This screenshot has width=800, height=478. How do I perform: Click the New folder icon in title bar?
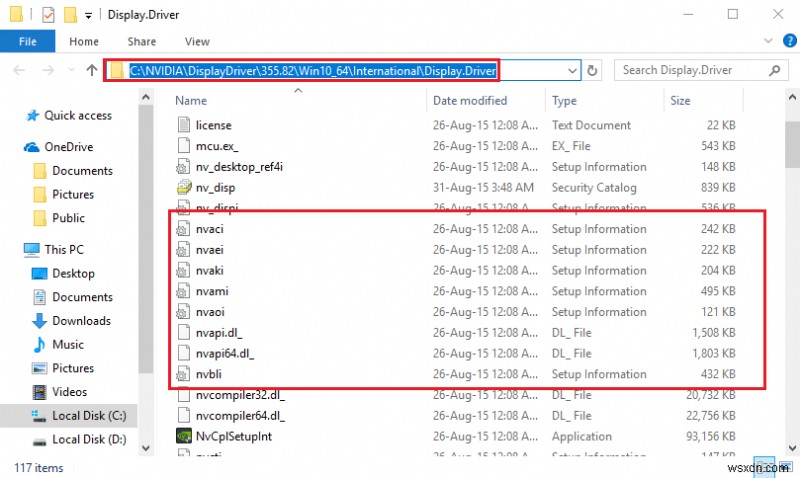(x=70, y=15)
